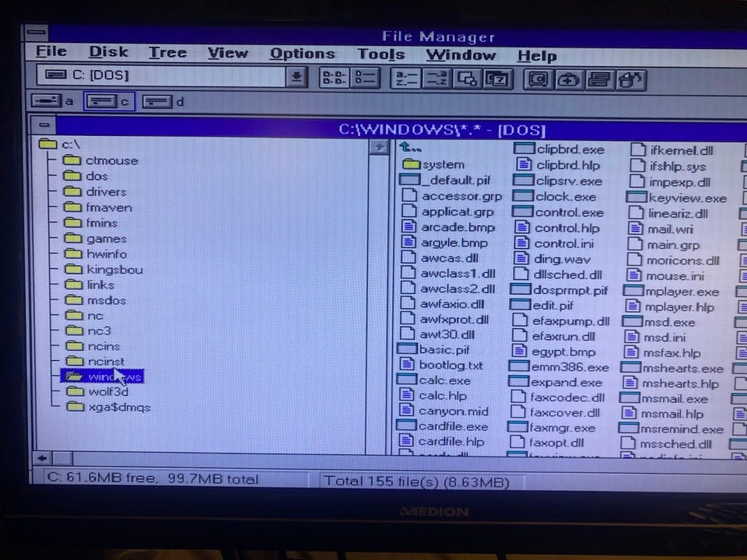747x560 pixels.
Task: Select the nc3 folder in tree
Action: coord(88,331)
